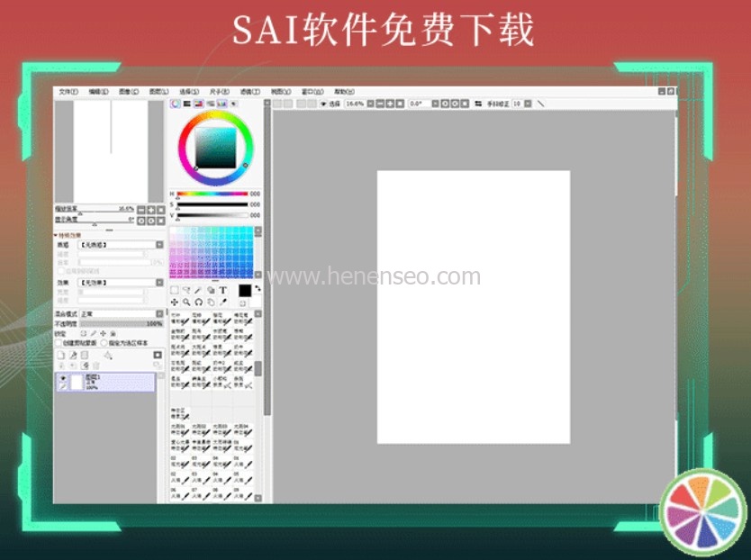The height and width of the screenshot is (560, 751).
Task: Open the 效果 effect dropdown
Action: click(x=121, y=283)
